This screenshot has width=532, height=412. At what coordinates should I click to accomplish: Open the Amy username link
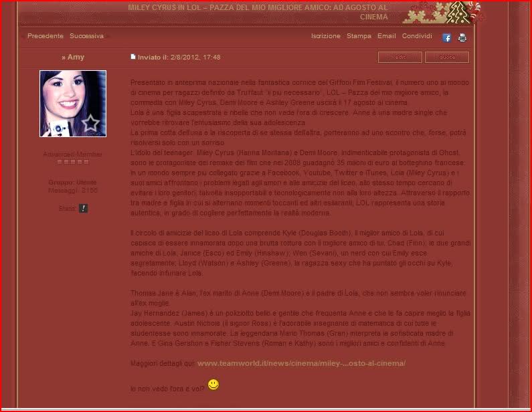pyautogui.click(x=76, y=58)
